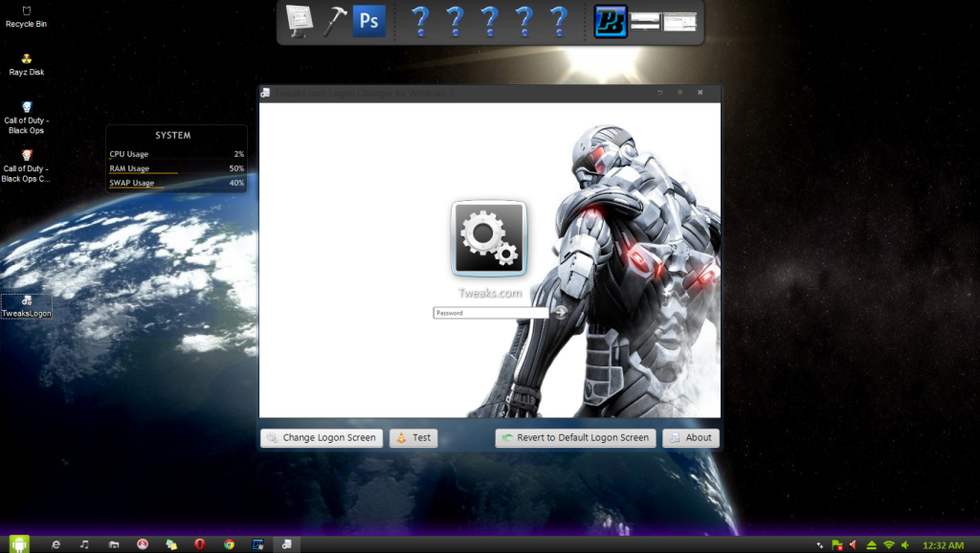
Task: Click the Password input field
Action: [490, 313]
